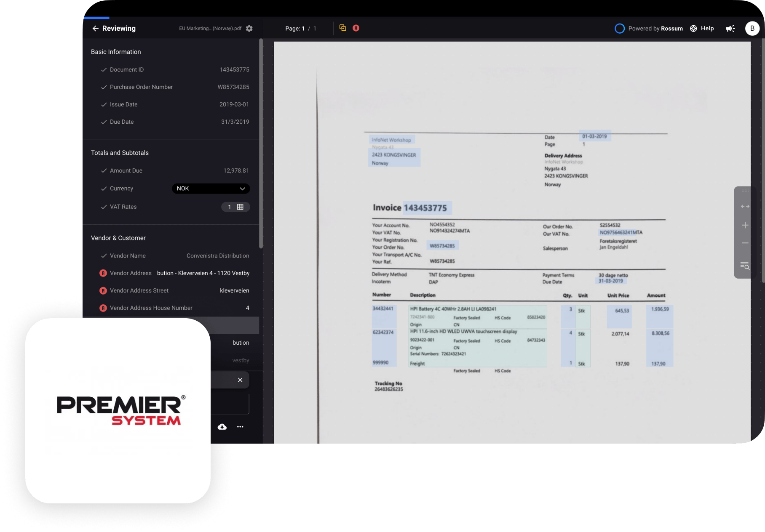
Task: Open Help menu in top bar
Action: (x=707, y=28)
